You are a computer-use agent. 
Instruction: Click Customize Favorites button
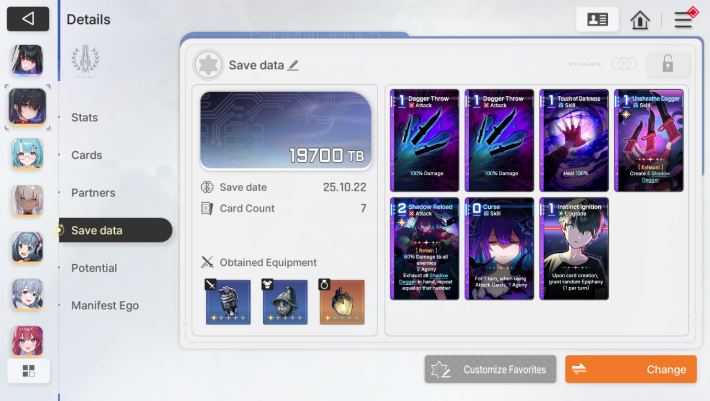pos(490,369)
